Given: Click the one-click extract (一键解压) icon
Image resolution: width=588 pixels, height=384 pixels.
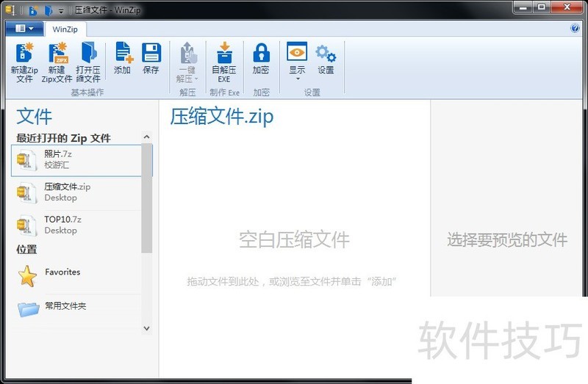Looking at the screenshot, I should (188, 53).
